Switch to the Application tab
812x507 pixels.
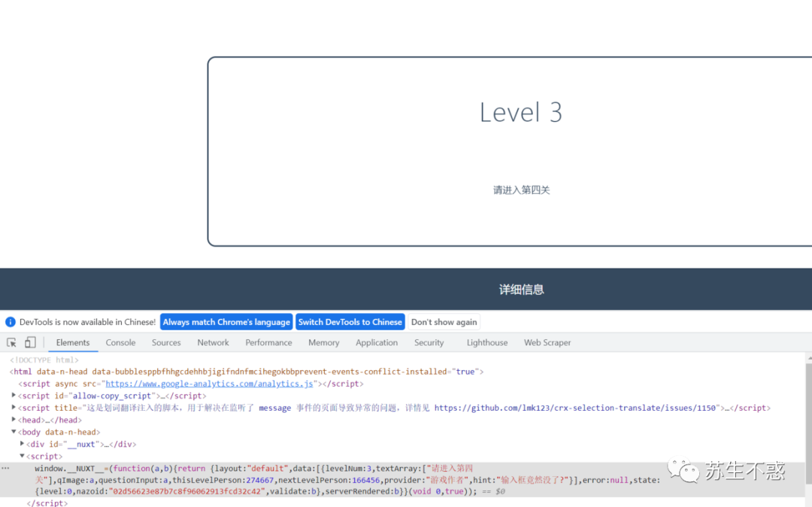coord(377,342)
